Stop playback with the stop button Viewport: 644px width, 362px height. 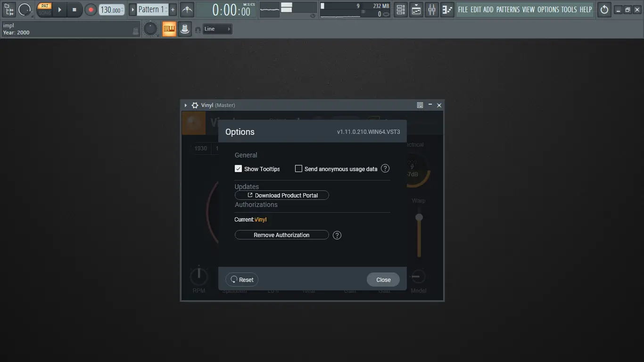click(x=74, y=9)
